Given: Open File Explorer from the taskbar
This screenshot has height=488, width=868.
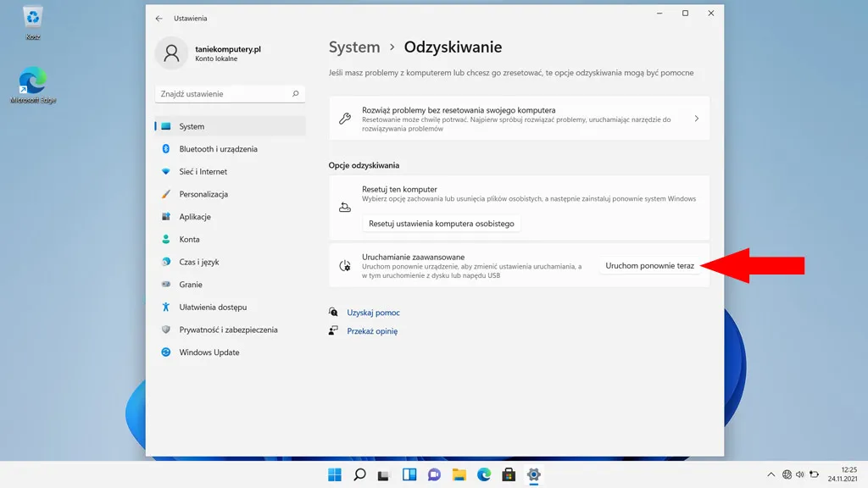Looking at the screenshot, I should coord(459,474).
